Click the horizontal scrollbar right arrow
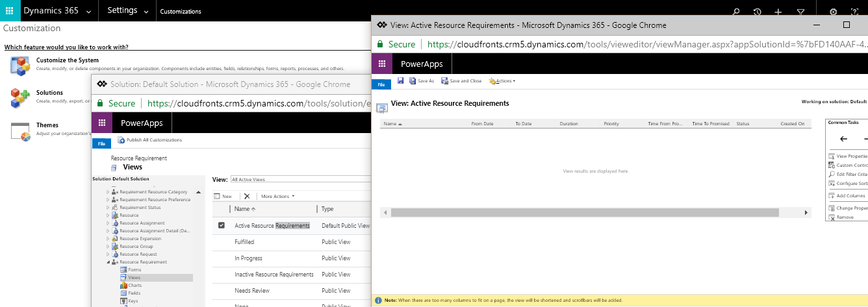The image size is (868, 307). 806,213
